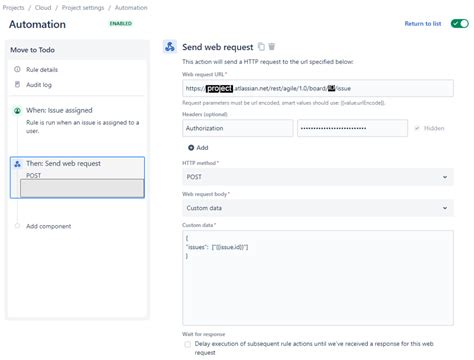Image resolution: width=474 pixels, height=360 pixels.
Task: Open the Web request body dropdown
Action: [x=318, y=208]
